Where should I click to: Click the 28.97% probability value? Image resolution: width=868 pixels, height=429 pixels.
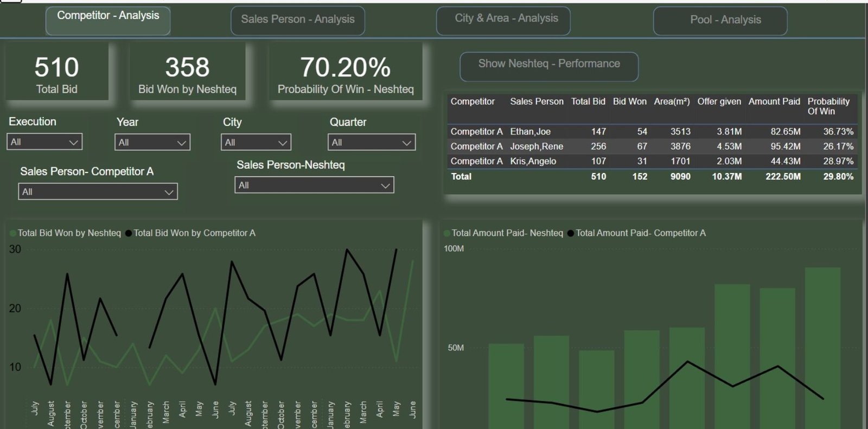[838, 161]
